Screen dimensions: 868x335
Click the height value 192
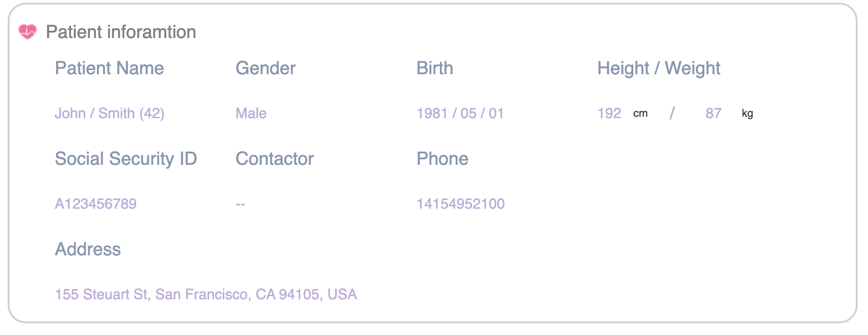609,113
